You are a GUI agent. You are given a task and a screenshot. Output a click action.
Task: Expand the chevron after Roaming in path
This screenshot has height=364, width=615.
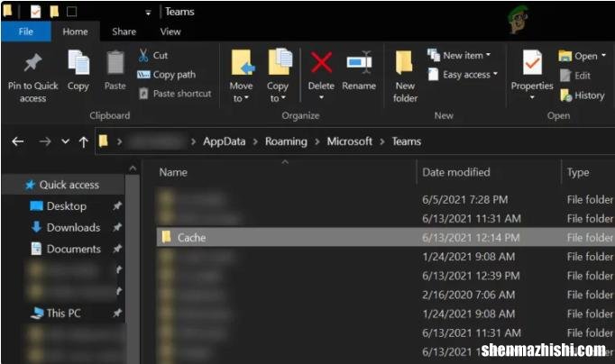pos(317,141)
